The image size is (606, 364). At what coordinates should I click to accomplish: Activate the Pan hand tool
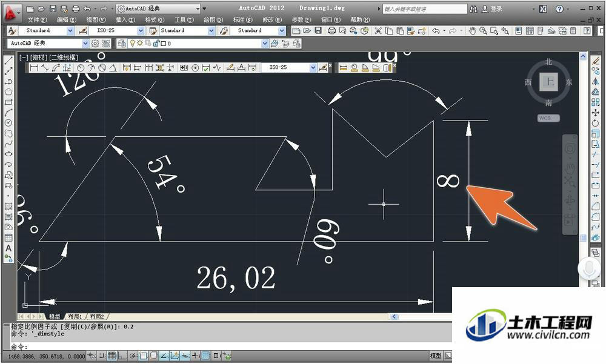(472, 30)
